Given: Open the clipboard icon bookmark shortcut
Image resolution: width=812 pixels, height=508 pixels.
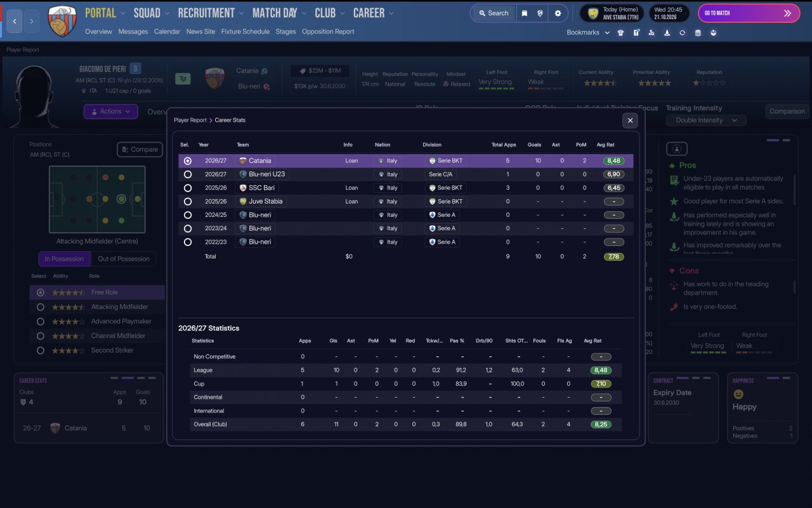Looking at the screenshot, I should [x=636, y=32].
